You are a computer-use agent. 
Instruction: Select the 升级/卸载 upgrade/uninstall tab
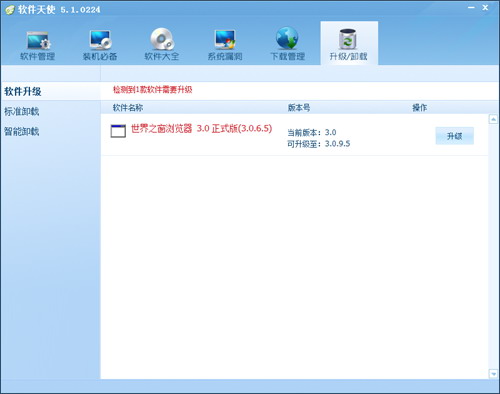[349, 43]
